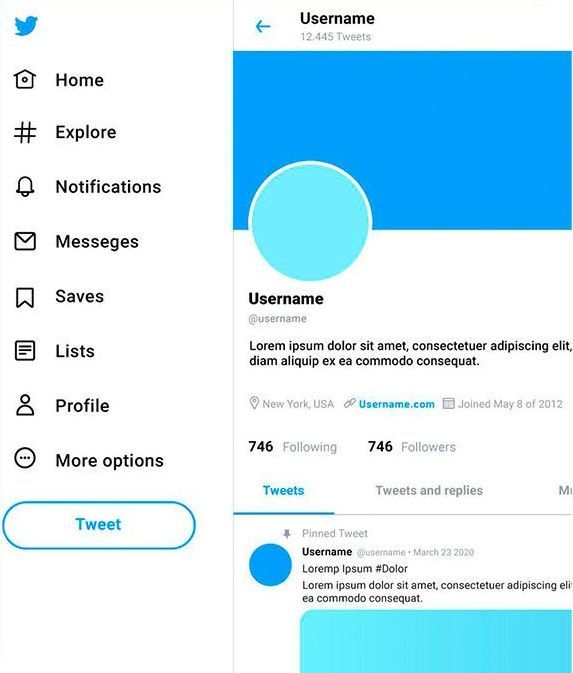Click the pinned tweet author avatar
573x673 pixels.
click(270, 565)
